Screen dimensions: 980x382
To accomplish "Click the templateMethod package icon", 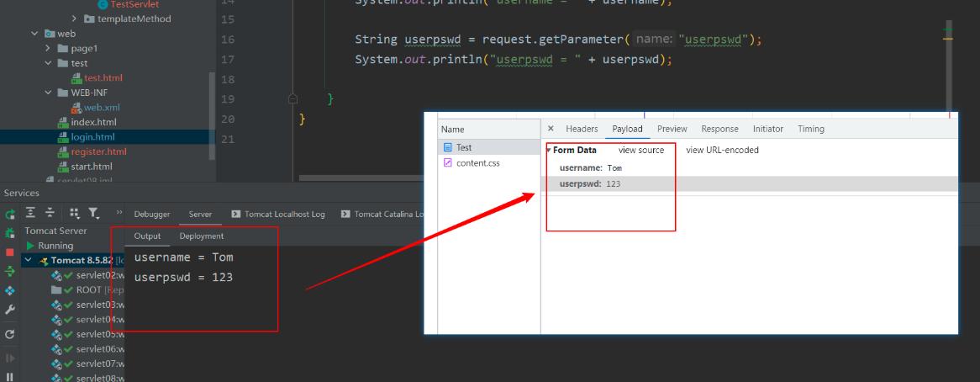I will (x=89, y=19).
